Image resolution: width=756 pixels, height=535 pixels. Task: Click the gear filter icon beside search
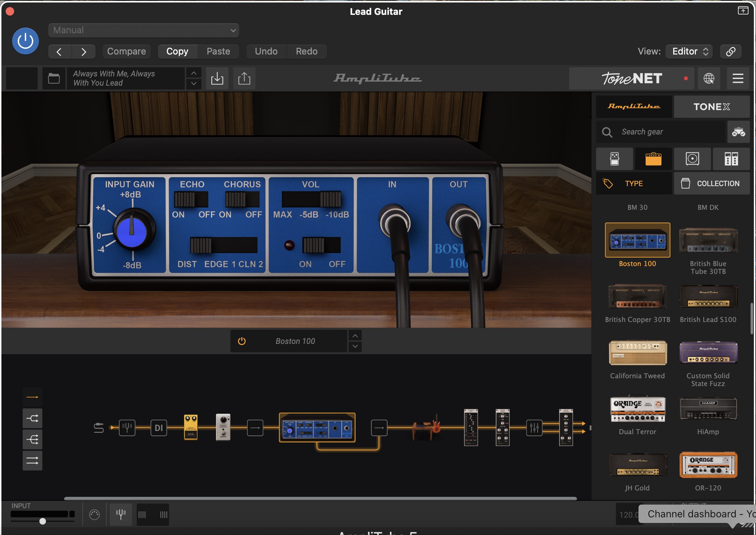tap(738, 132)
